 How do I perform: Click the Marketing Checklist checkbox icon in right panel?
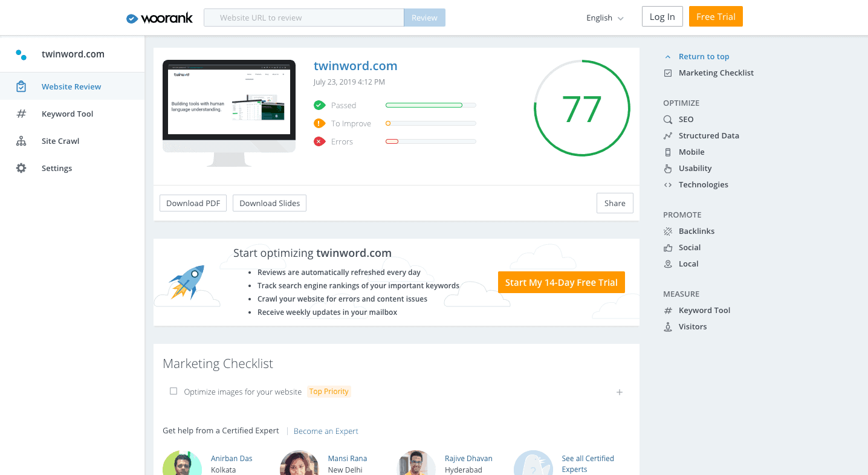668,73
